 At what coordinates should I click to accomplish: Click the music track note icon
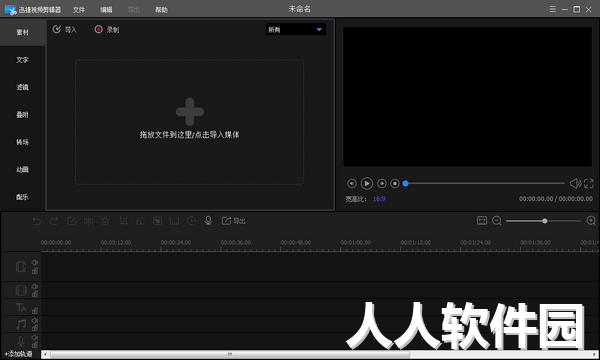tap(21, 324)
